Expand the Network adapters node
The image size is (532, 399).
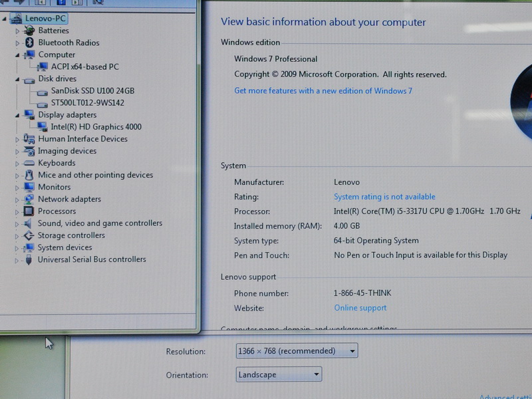coord(17,200)
